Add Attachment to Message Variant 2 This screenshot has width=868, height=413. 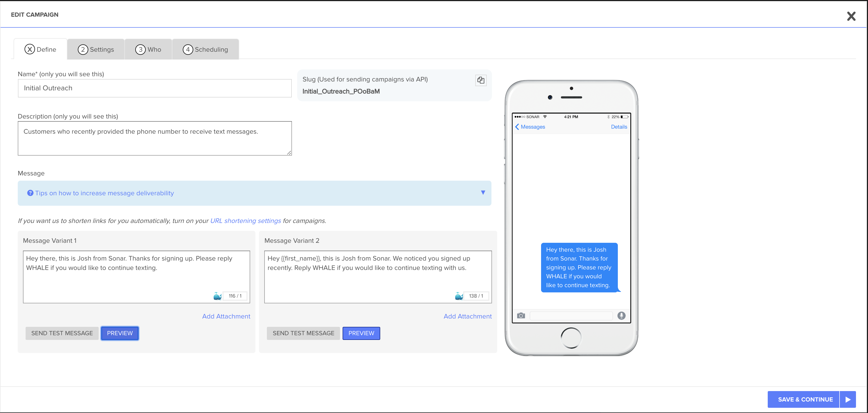(x=467, y=316)
